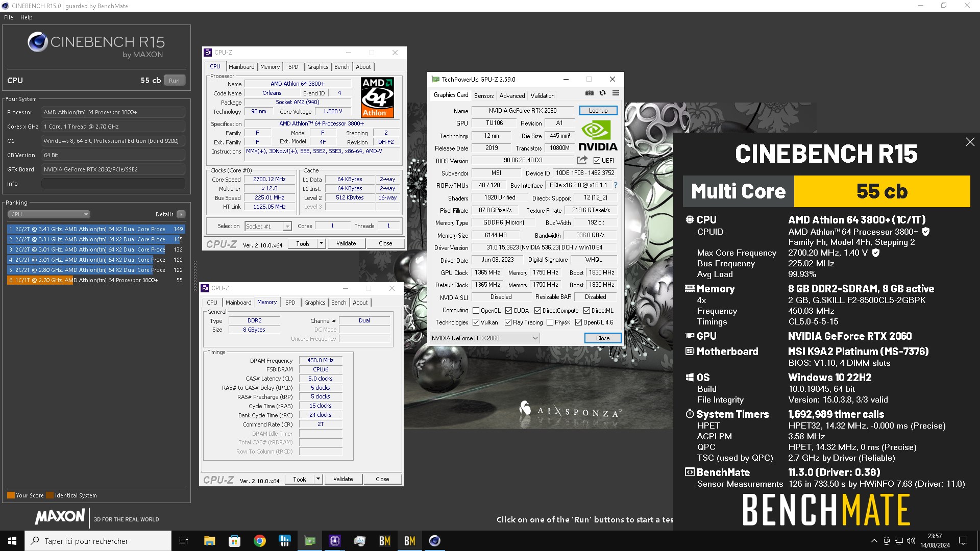The height and width of the screenshot is (551, 980).
Task: Switch to the Advanced tab in GPU-Z
Action: pos(512,95)
